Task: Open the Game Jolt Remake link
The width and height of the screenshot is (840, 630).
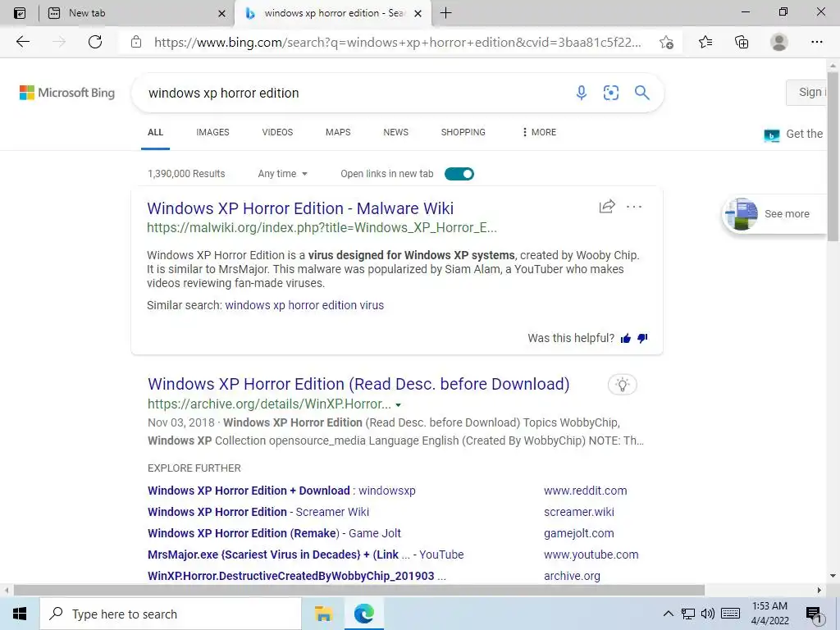Action: click(274, 533)
